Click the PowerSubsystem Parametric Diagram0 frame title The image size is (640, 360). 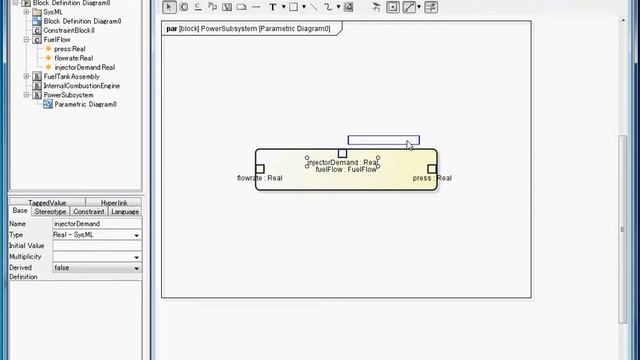tap(249, 29)
